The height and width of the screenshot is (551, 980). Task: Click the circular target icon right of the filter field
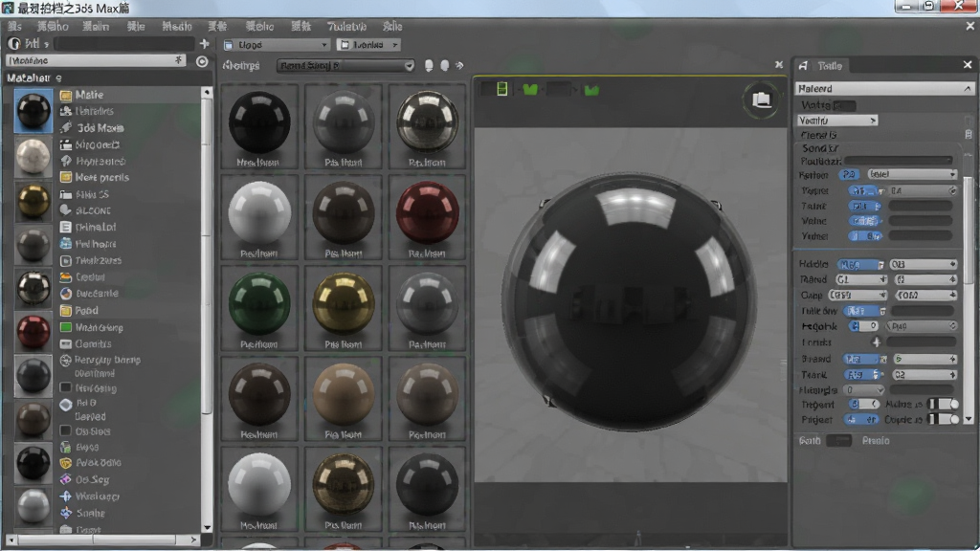[202, 61]
